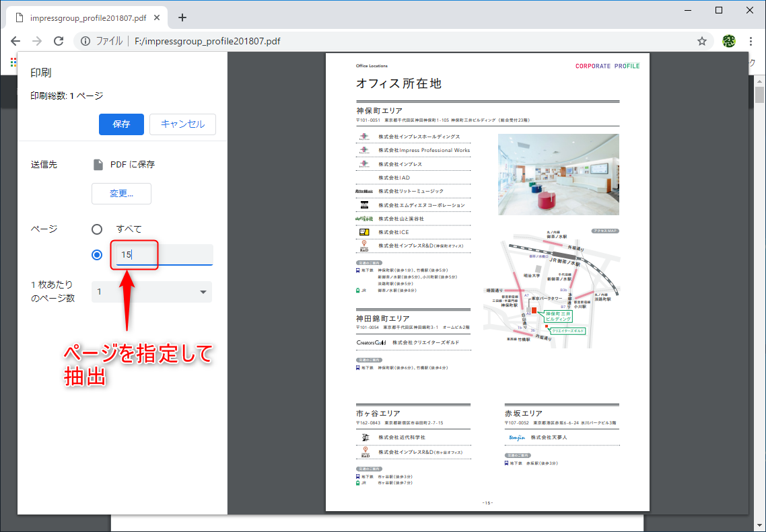This screenshot has height=532, width=766.
Task: Select the custom page range radio button
Action: coord(96,254)
